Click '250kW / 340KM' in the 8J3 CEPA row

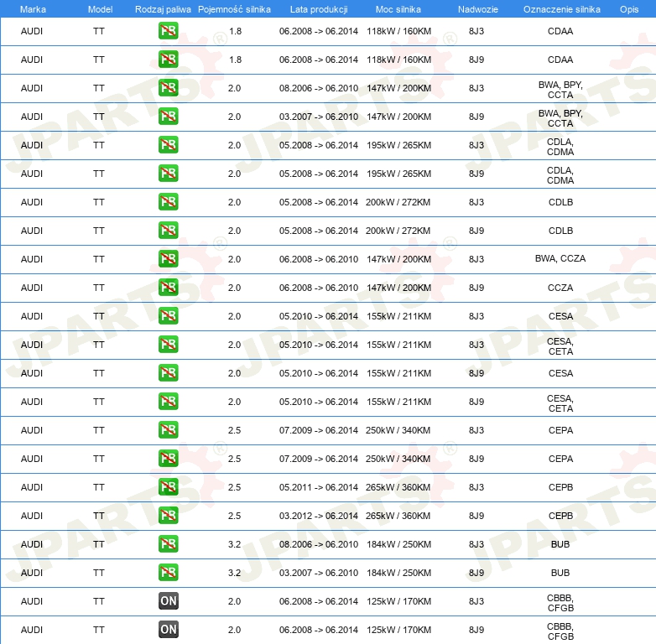tap(398, 430)
